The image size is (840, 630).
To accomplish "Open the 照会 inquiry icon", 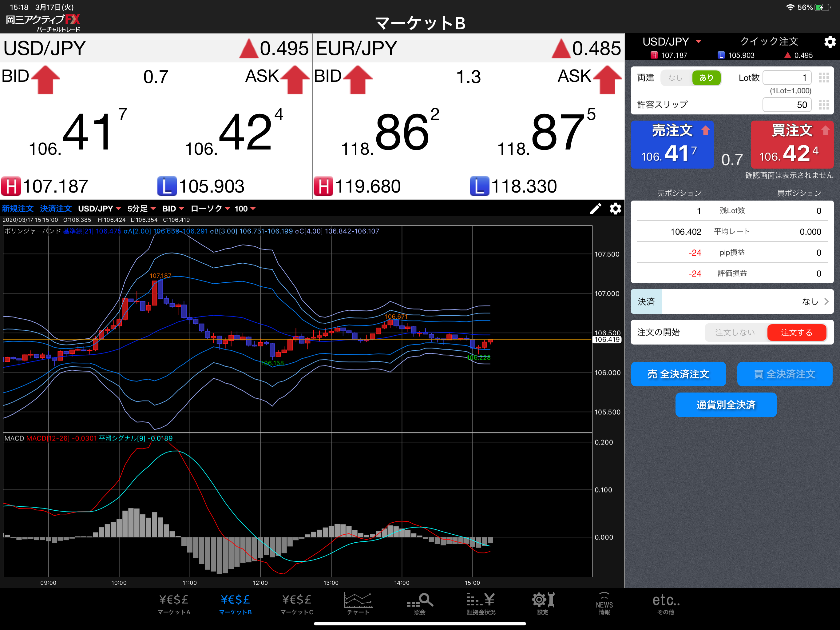I will (420, 604).
